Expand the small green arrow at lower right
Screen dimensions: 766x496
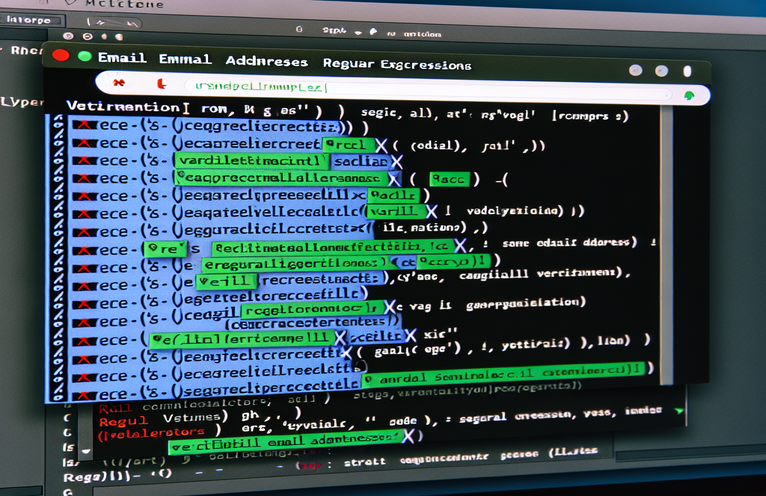click(681, 410)
